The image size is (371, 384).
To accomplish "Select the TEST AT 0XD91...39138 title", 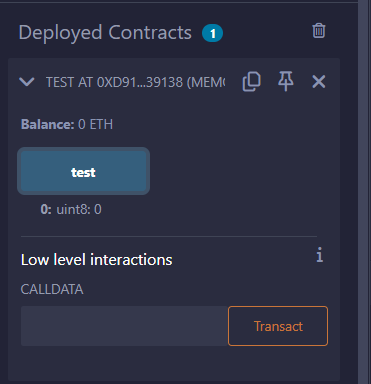I will (135, 82).
